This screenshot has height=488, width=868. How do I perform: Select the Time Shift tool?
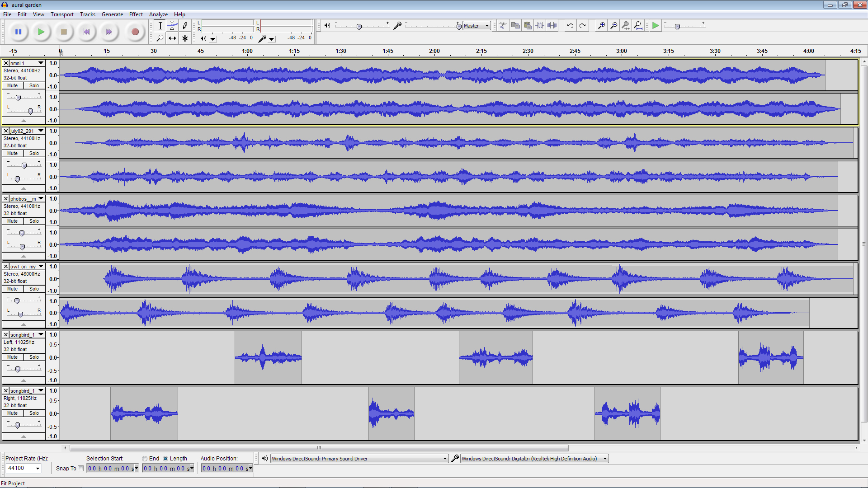(x=172, y=38)
